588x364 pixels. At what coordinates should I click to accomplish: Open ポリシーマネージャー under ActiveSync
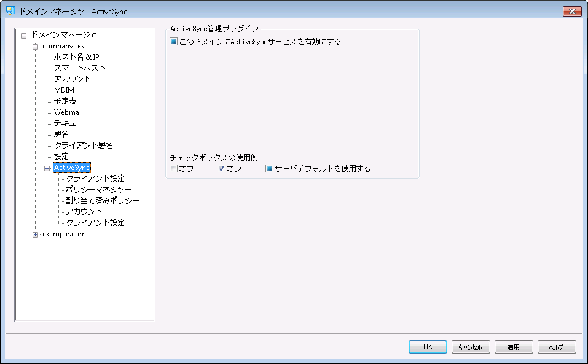point(98,190)
